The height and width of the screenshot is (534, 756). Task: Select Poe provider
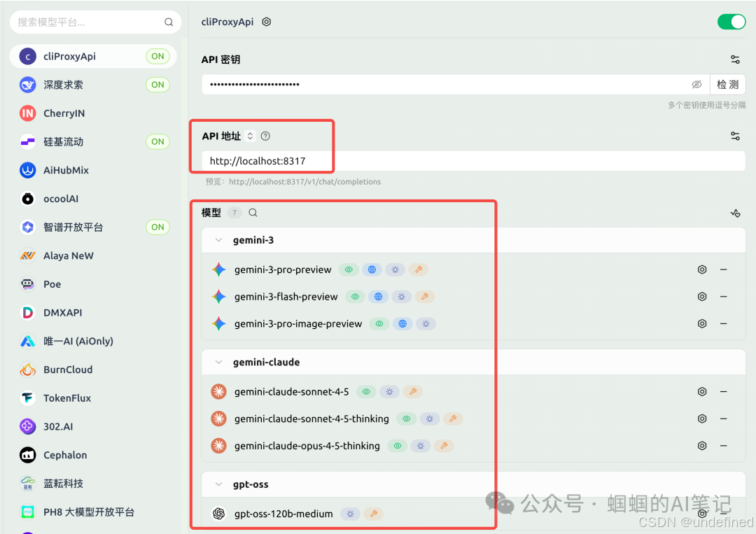pyautogui.click(x=93, y=284)
